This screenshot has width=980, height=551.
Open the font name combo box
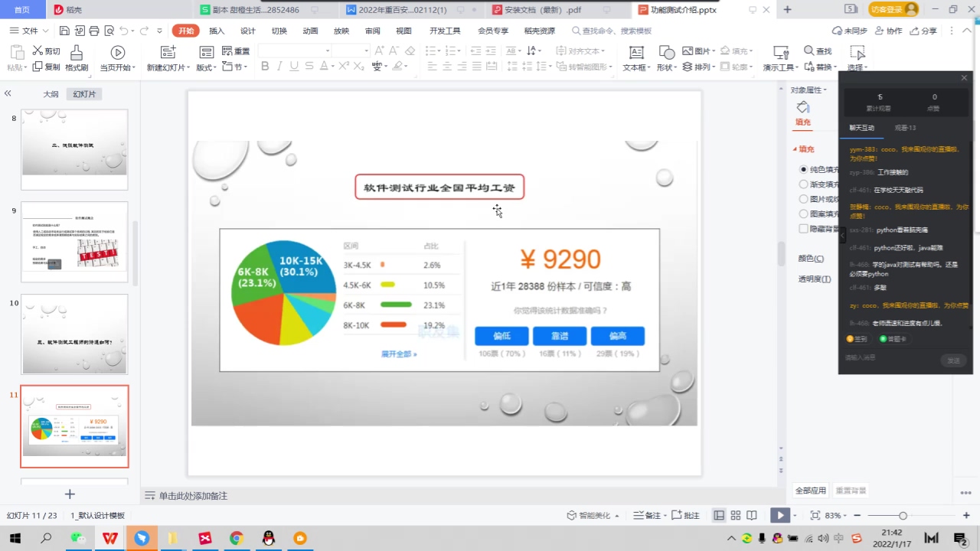(x=295, y=51)
